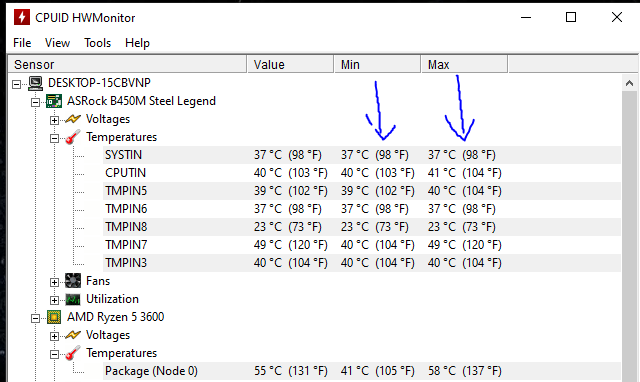Click Package min value 41 °C (105 °F)
Screen dimensions: 640x382
[x=378, y=371]
